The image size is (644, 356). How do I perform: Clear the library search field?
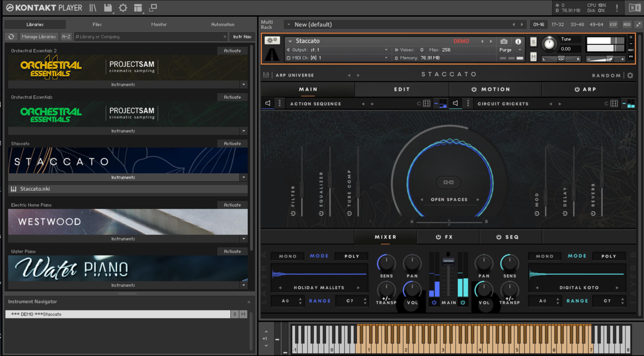pyautogui.click(x=225, y=37)
